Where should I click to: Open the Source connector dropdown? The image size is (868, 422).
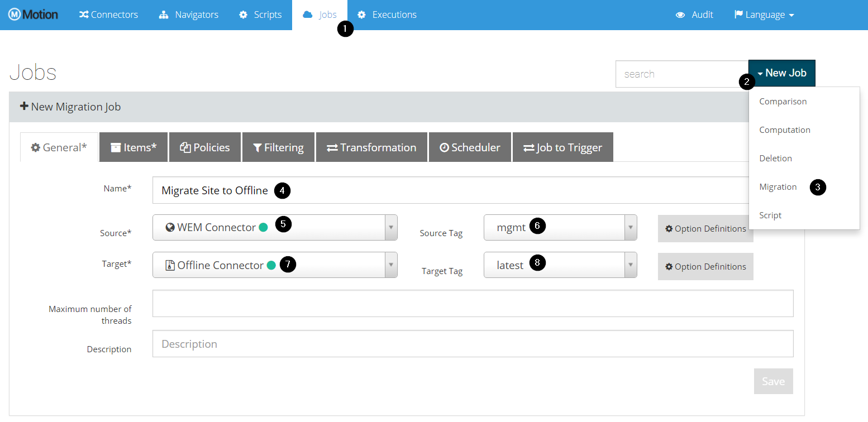275,227
